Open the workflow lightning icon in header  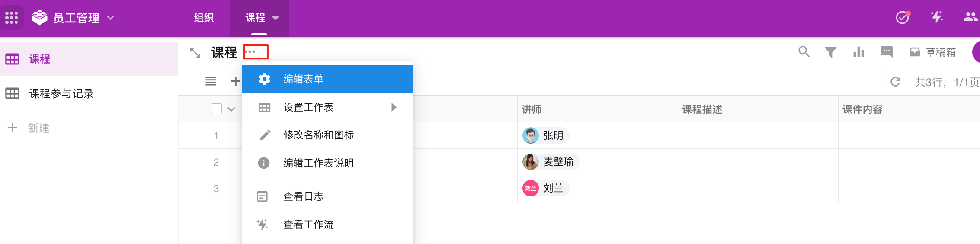click(936, 17)
